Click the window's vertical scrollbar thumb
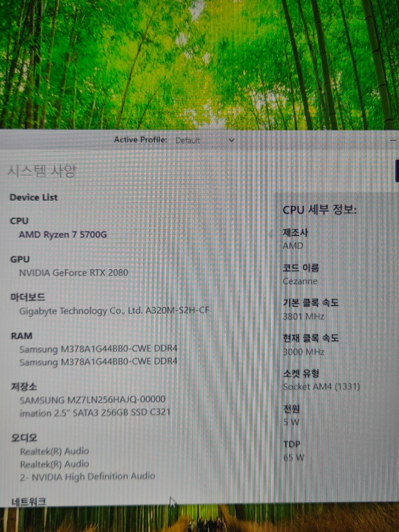 [397, 171]
